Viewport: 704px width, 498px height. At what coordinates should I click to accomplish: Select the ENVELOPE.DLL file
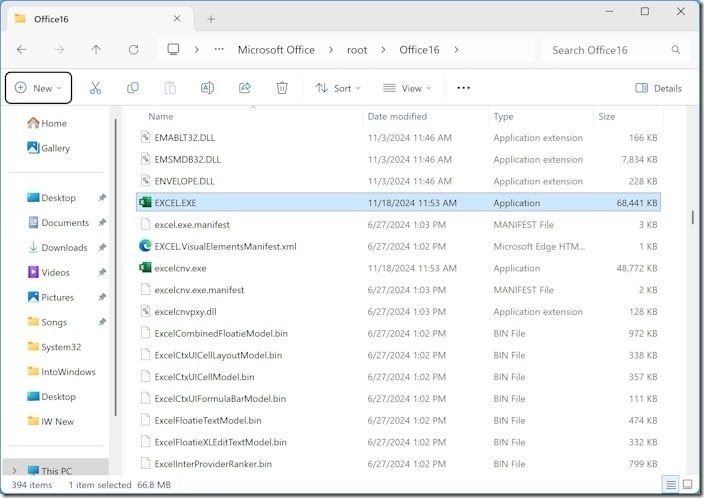[x=398, y=181]
